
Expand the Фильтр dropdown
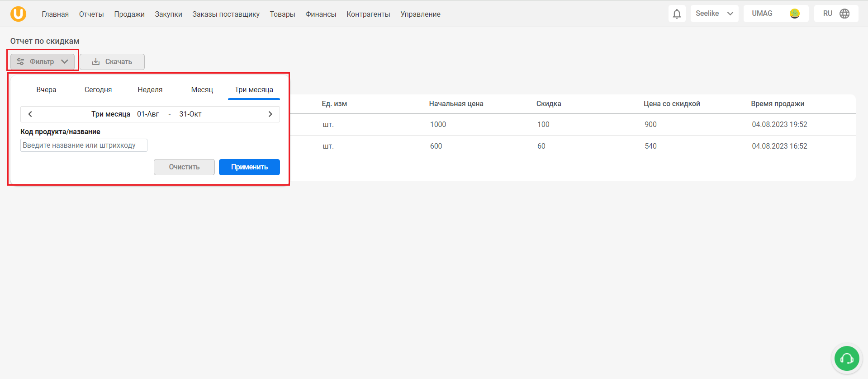click(x=43, y=62)
